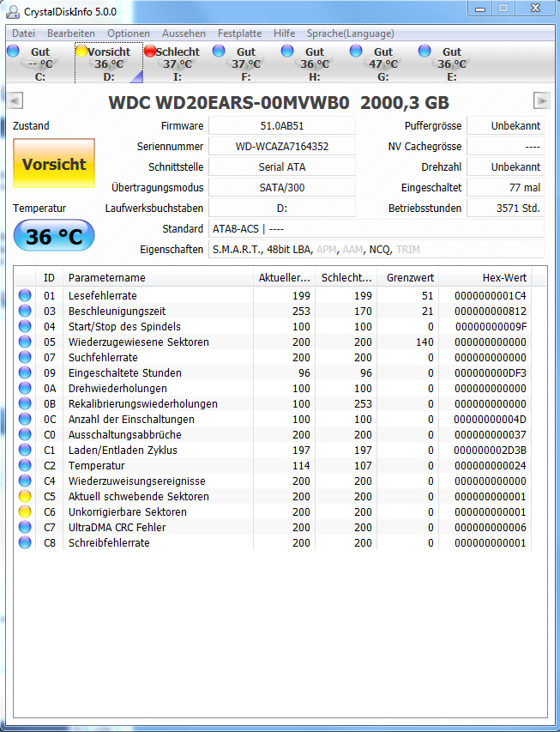Click the Firmware field 51.0AB51
This screenshot has height=732, width=560.
pyautogui.click(x=282, y=125)
